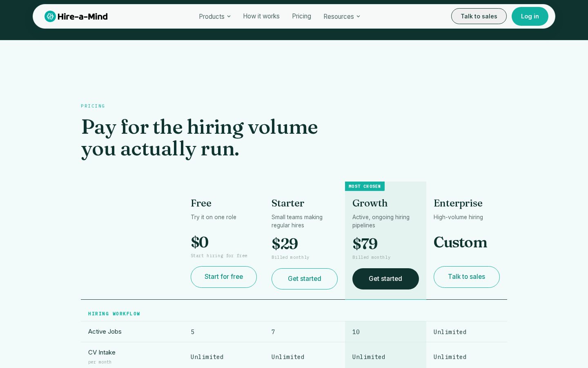
Task: Click the HIRING WORKFLOW section header
Action: click(x=114, y=314)
